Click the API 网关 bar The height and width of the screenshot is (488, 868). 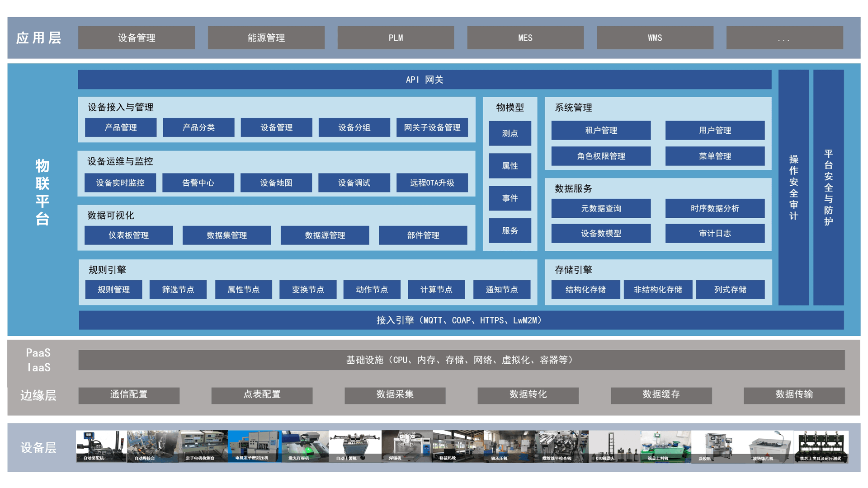[x=425, y=80]
